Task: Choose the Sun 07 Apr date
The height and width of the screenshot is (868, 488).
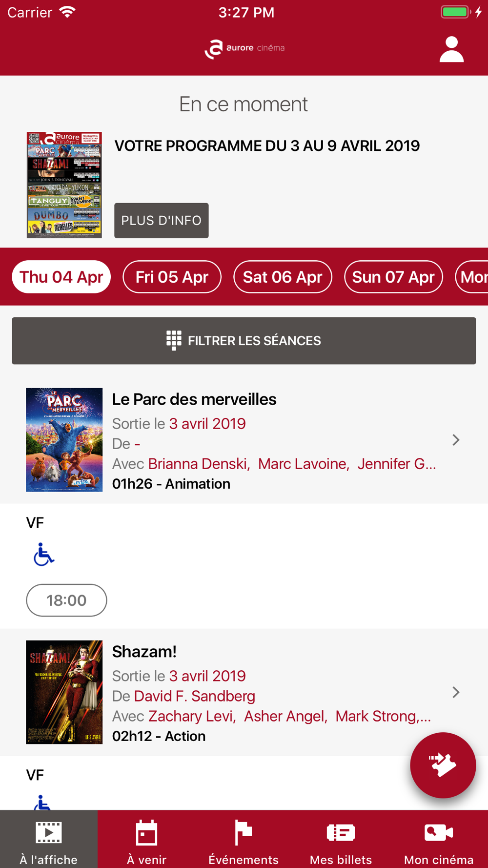Action: [393, 277]
